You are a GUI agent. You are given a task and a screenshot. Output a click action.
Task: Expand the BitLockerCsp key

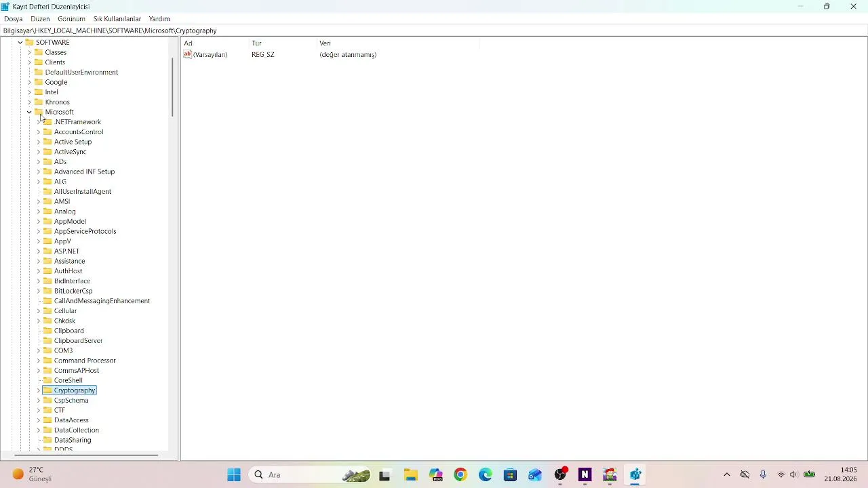click(39, 291)
